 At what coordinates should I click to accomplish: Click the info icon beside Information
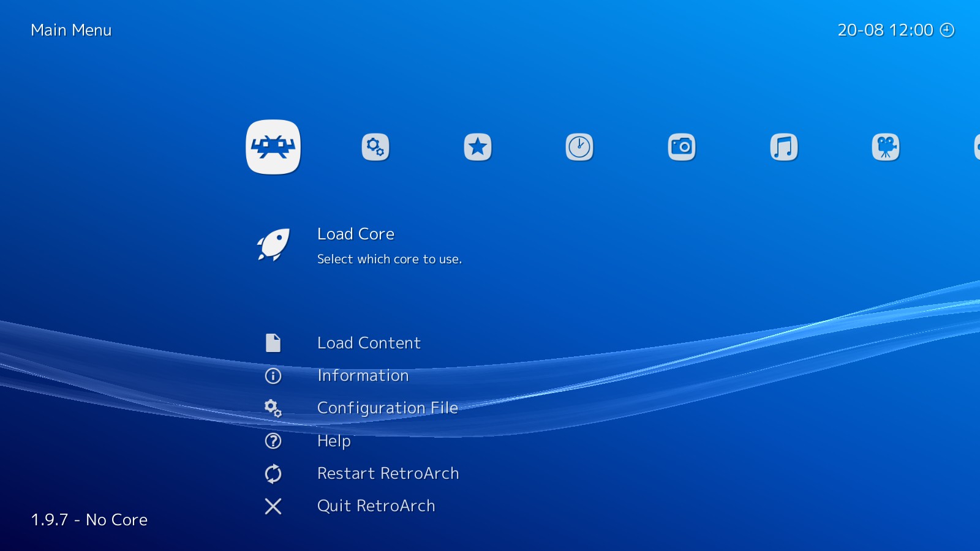tap(273, 376)
